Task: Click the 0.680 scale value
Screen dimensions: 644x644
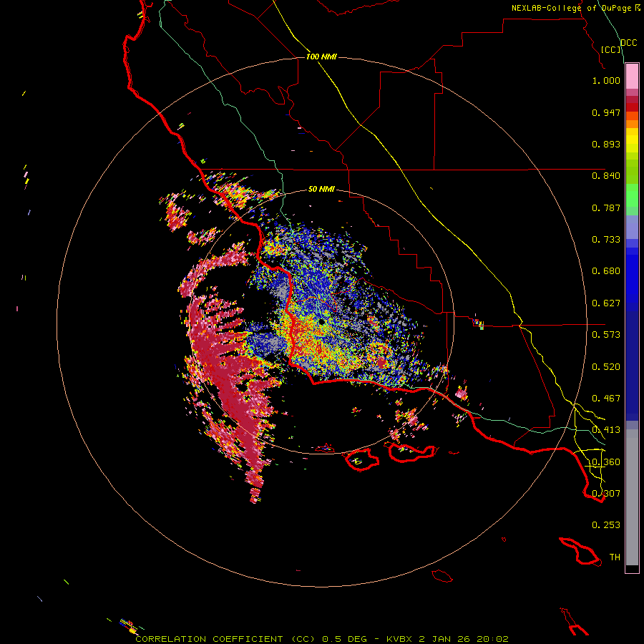Action: coord(606,271)
